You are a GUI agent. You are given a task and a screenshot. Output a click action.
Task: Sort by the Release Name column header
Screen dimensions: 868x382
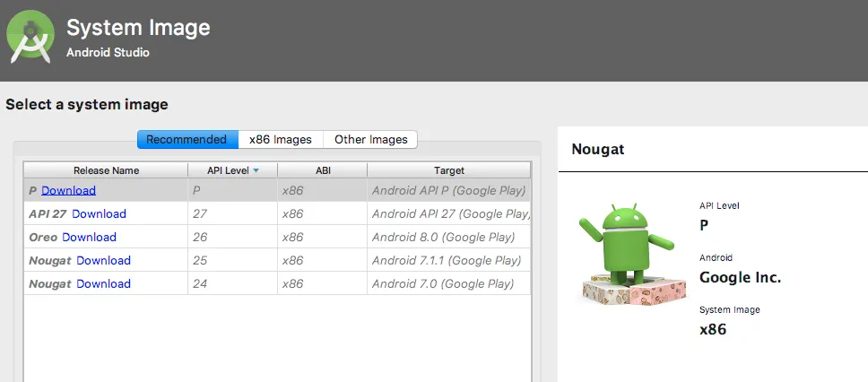pyautogui.click(x=106, y=170)
